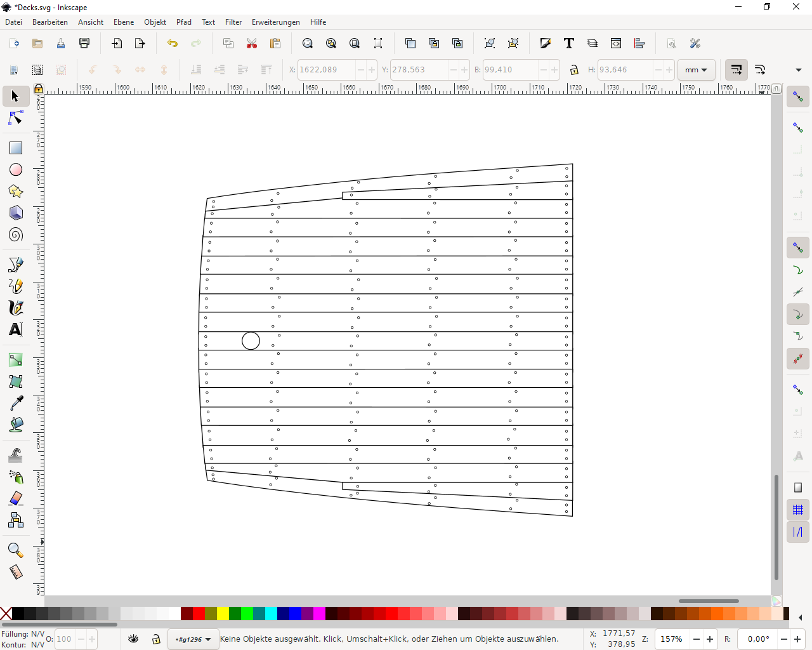Toggle current layer visibility eye icon

133,639
